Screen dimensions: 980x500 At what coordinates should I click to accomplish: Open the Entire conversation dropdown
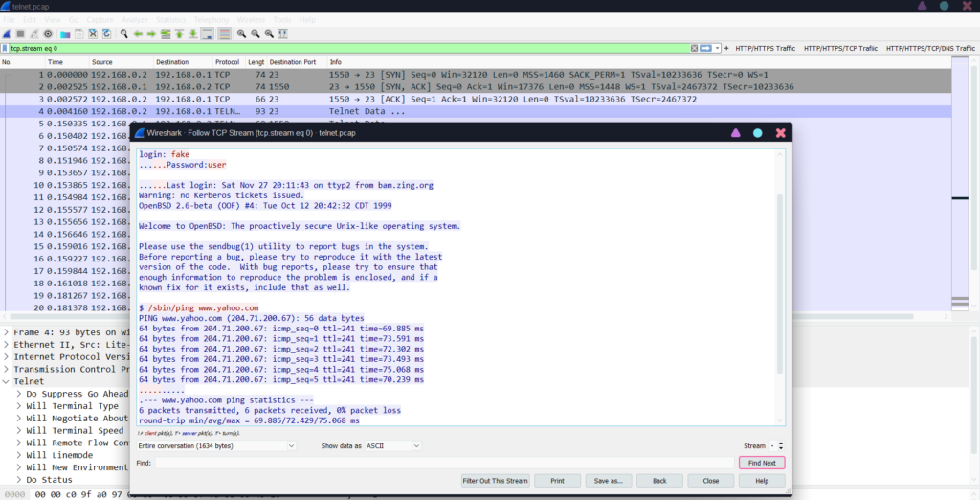216,446
